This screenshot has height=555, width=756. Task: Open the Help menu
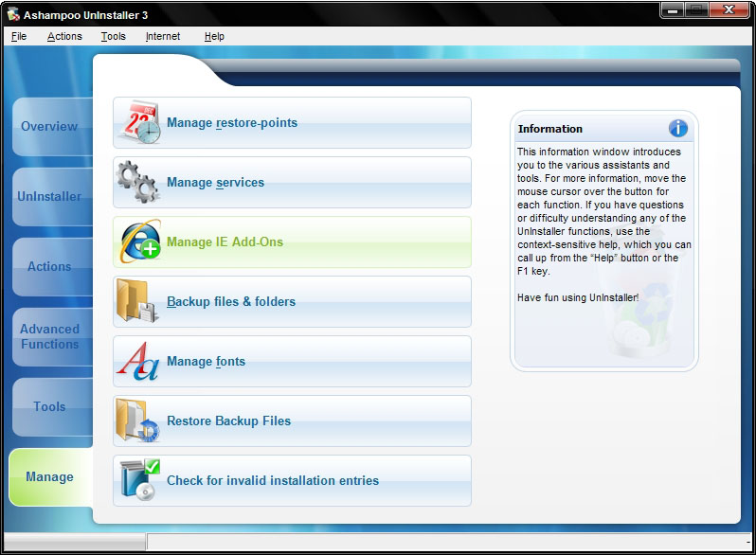click(214, 36)
